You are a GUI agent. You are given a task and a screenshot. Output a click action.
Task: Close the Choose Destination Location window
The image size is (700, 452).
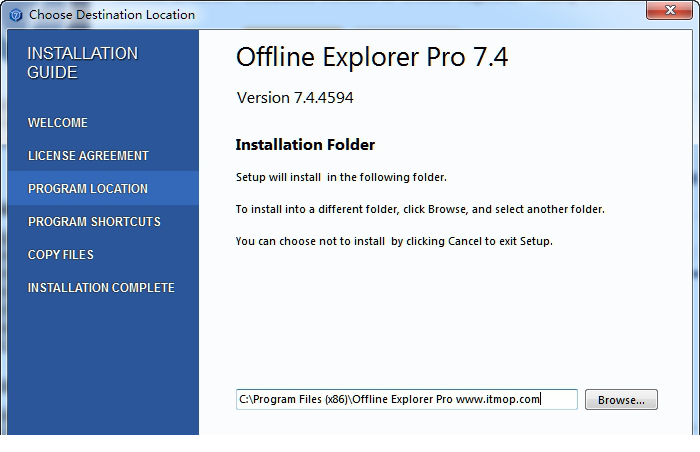tap(669, 10)
